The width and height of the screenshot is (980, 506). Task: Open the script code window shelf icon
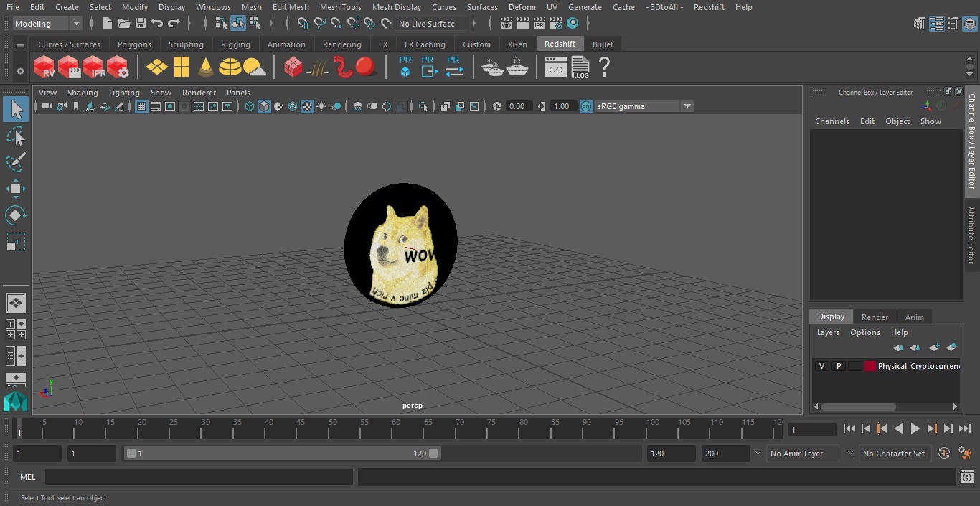pos(556,67)
